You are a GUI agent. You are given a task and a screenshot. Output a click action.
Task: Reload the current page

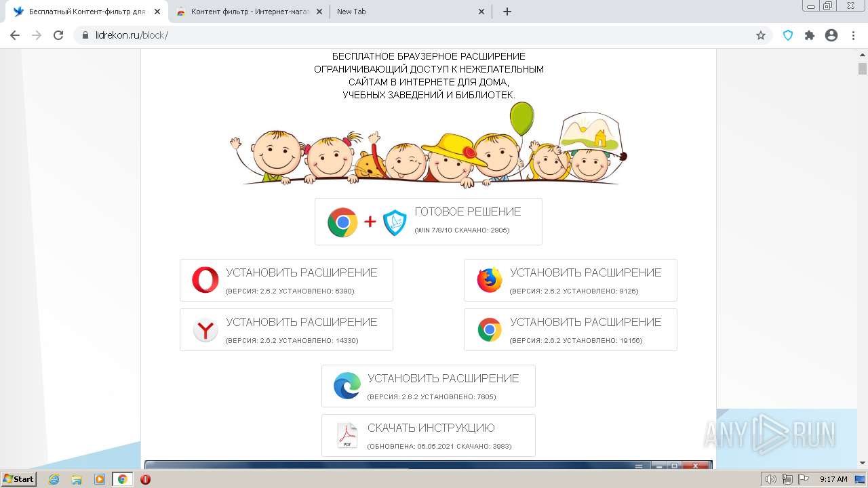tap(58, 35)
